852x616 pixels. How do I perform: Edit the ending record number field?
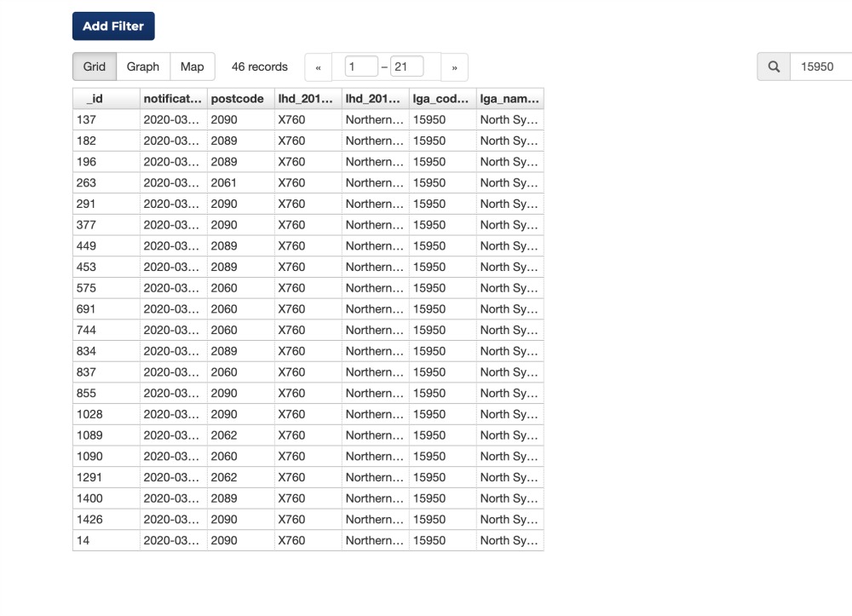(x=406, y=66)
